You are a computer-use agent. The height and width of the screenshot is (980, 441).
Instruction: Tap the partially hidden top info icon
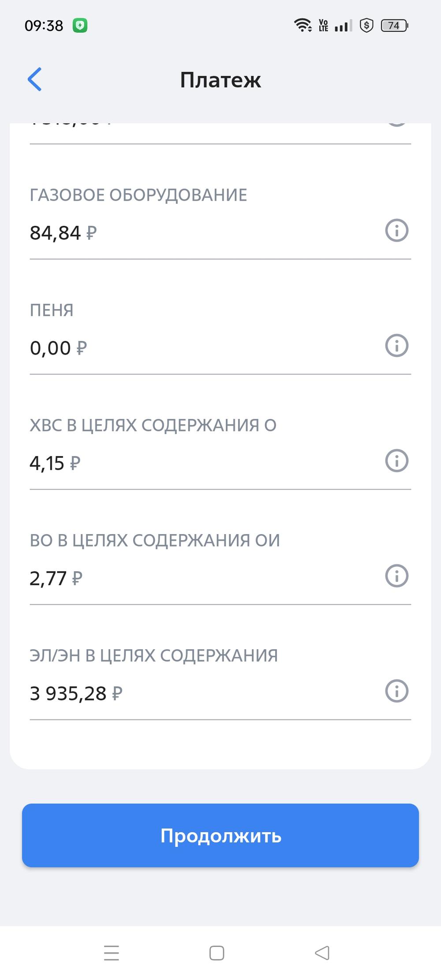point(396,125)
